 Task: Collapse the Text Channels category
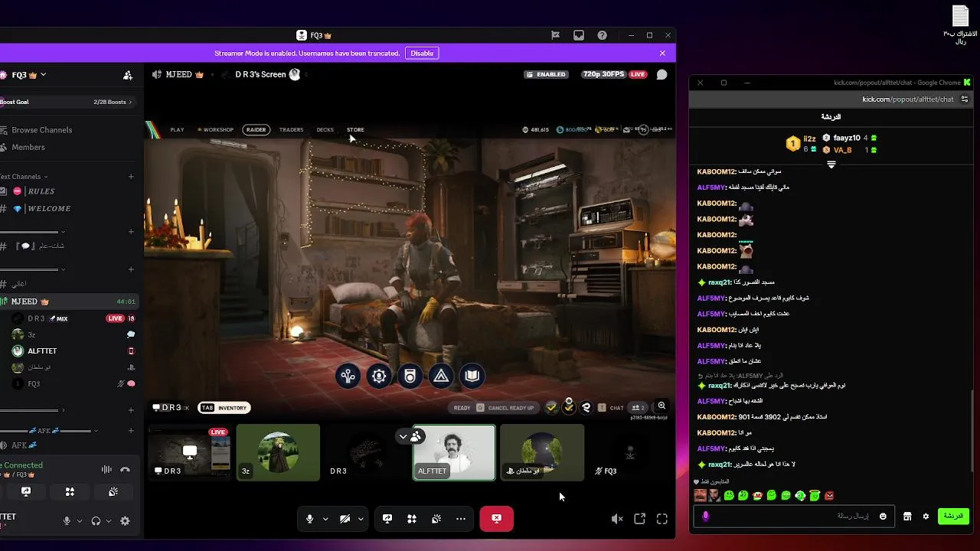coord(23,177)
